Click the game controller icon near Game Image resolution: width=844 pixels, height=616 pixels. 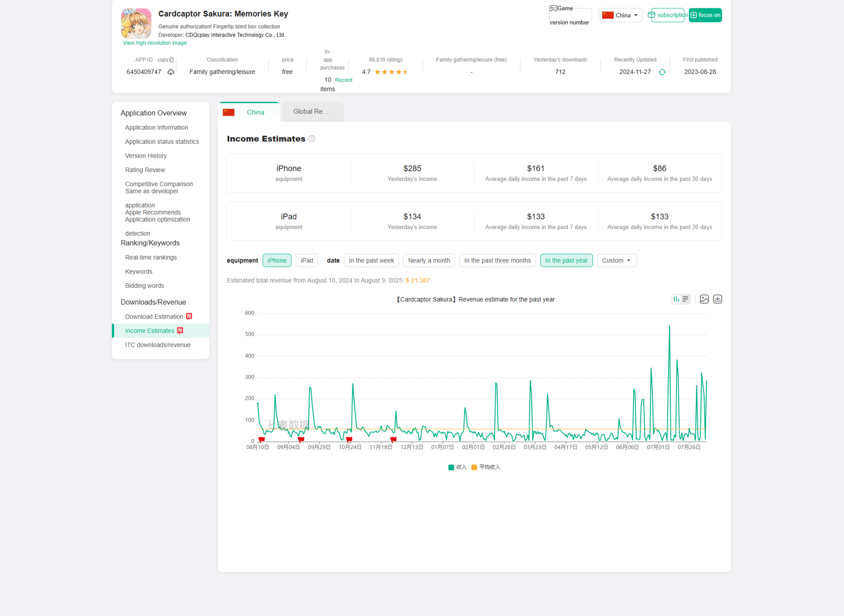coord(553,8)
